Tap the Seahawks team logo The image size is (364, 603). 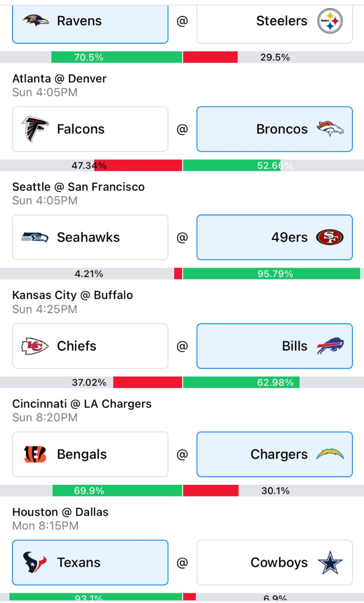(x=35, y=238)
